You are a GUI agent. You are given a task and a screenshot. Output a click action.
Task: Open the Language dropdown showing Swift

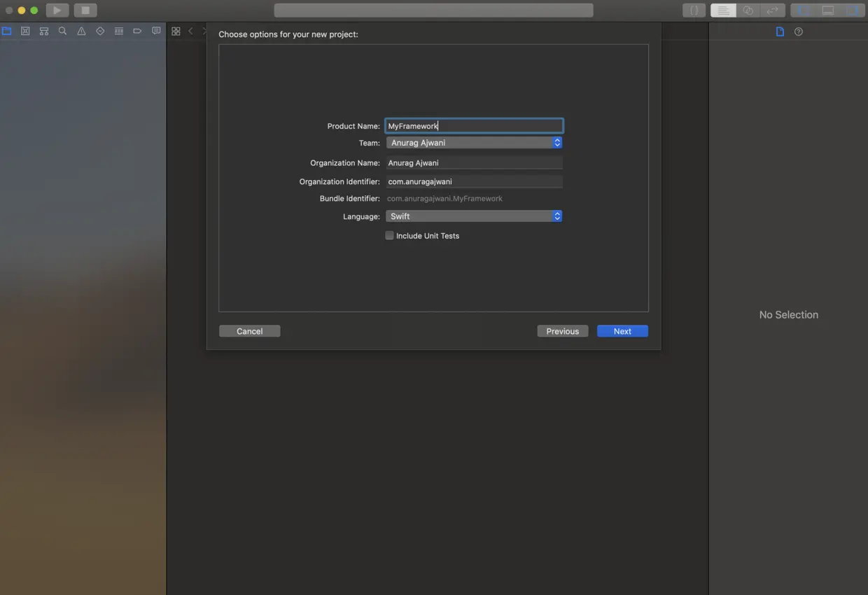[x=474, y=216]
